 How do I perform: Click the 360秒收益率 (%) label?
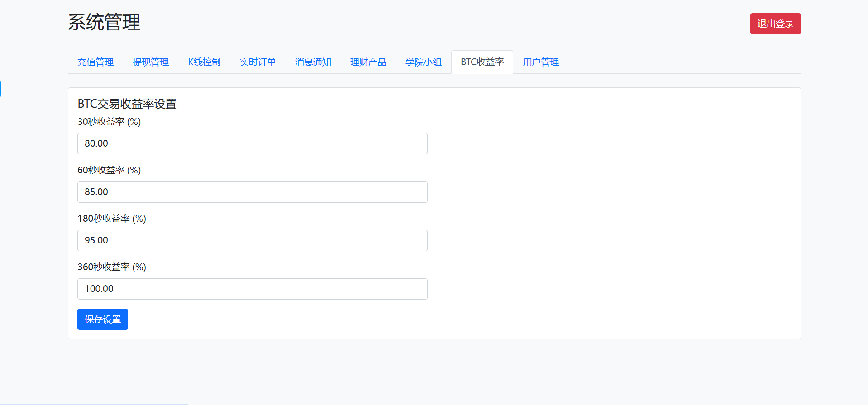point(112,267)
